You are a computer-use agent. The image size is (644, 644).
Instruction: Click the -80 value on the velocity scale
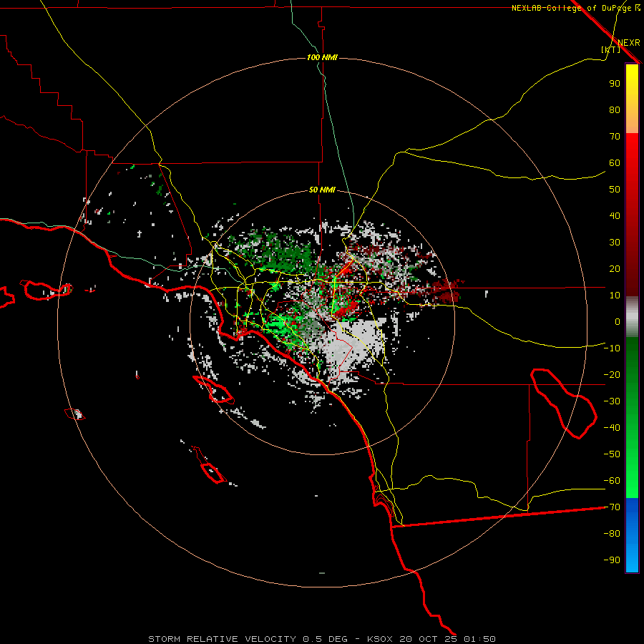click(x=612, y=534)
